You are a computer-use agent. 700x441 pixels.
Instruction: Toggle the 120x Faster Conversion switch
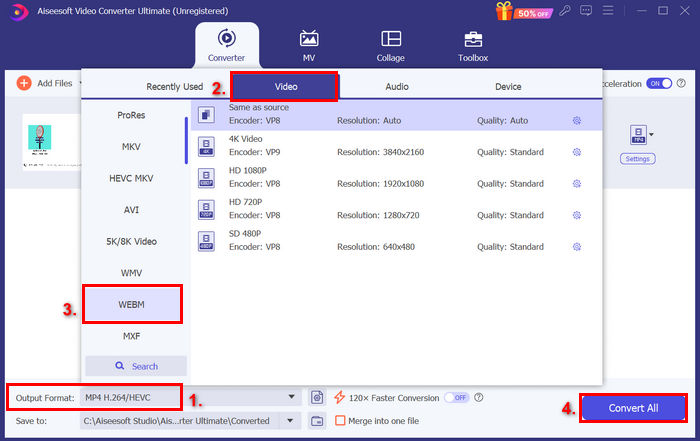[x=456, y=397]
